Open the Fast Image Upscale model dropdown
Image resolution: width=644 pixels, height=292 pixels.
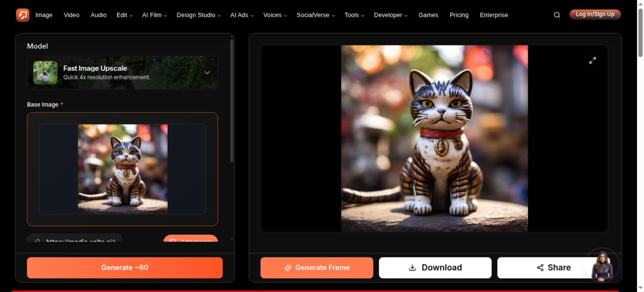tap(122, 73)
